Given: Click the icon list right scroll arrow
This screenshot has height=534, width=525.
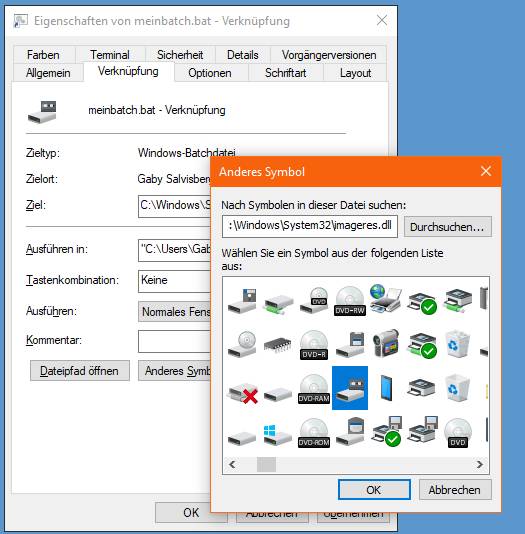Looking at the screenshot, I should coord(480,464).
